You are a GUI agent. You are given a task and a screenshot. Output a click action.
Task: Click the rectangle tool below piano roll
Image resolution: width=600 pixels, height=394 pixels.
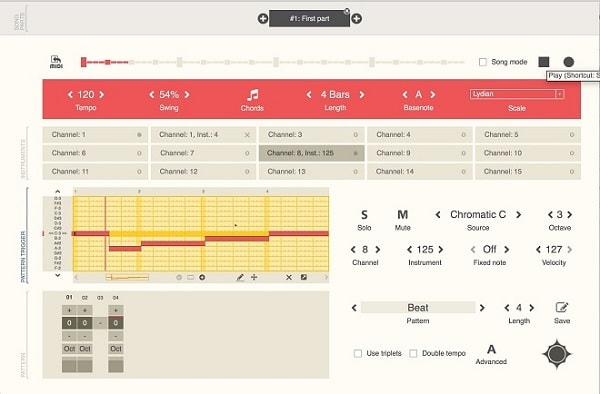190,277
